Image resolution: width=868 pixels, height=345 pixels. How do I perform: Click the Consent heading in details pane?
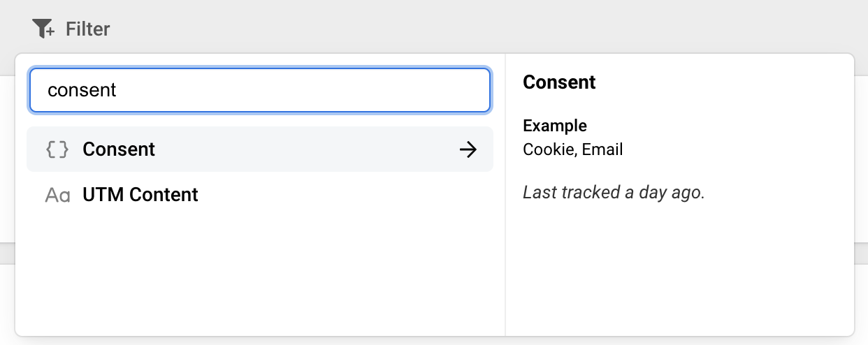point(559,82)
